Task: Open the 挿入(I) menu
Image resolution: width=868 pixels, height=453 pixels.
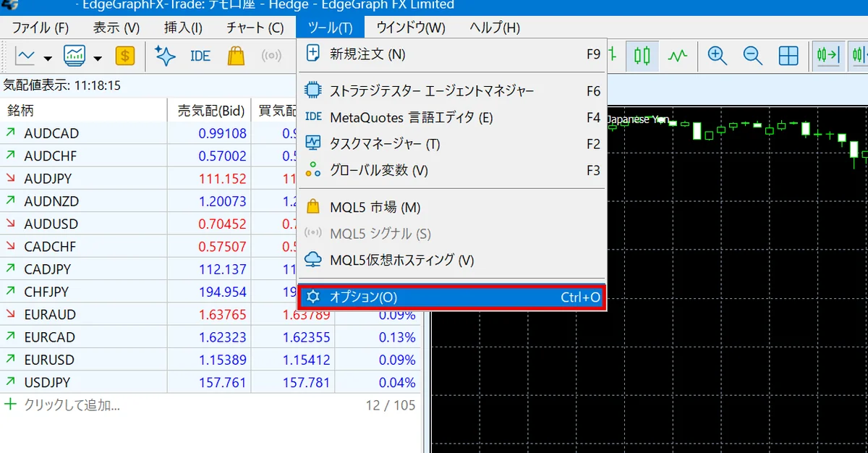Action: tap(184, 28)
